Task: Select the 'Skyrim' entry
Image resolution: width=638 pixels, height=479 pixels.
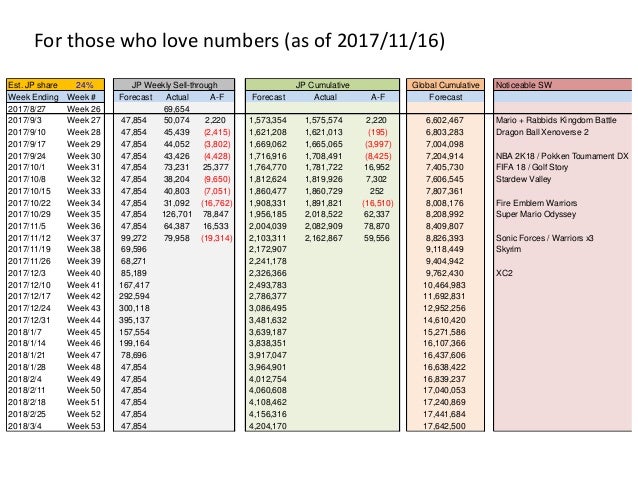Action: pos(508,249)
